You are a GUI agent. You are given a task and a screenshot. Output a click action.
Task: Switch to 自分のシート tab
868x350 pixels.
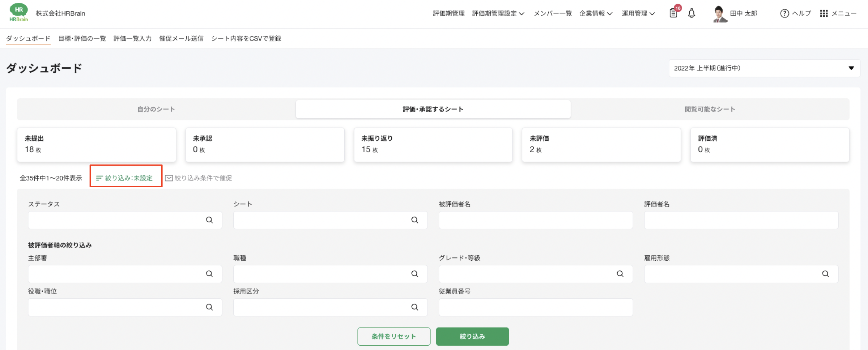(156, 109)
